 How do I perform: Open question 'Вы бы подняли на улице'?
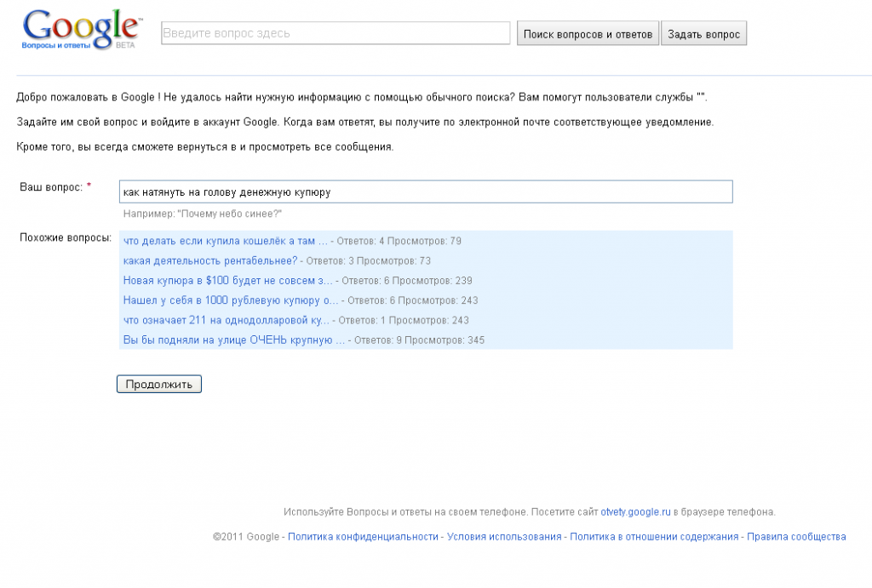[x=233, y=340]
